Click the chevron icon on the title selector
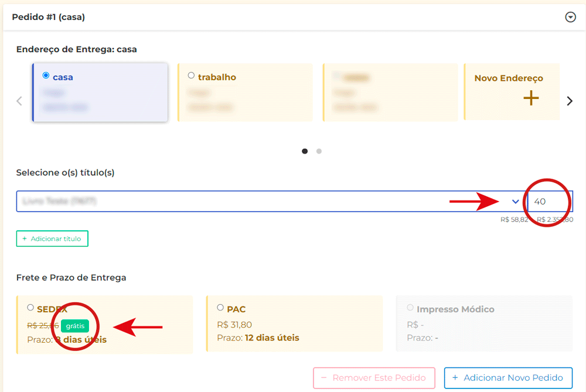 click(x=515, y=201)
